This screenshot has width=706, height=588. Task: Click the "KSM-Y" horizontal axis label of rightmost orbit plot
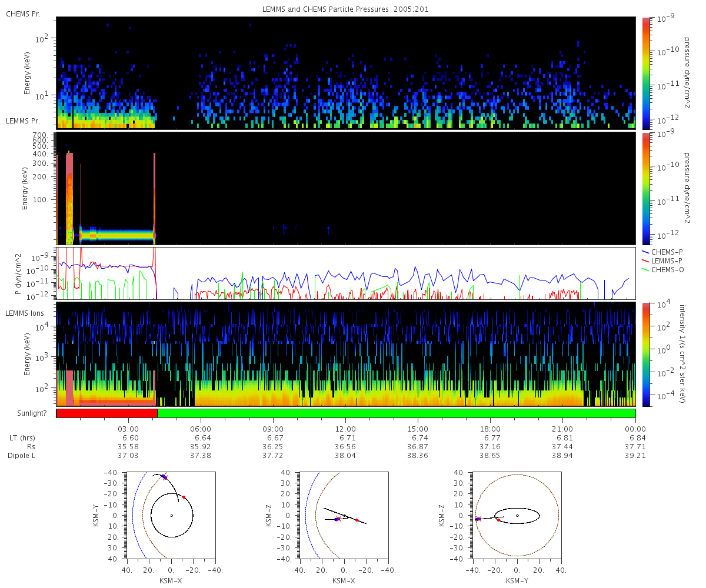517,580
